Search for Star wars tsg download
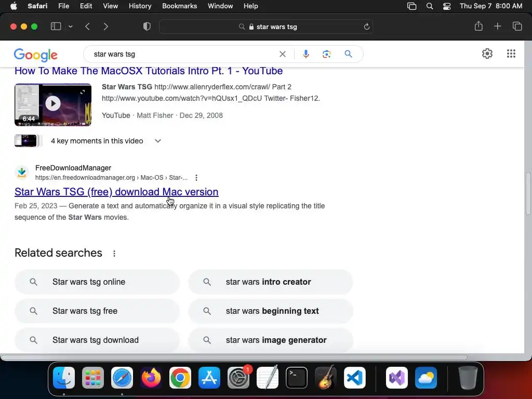The height and width of the screenshot is (399, 532). pos(97,340)
